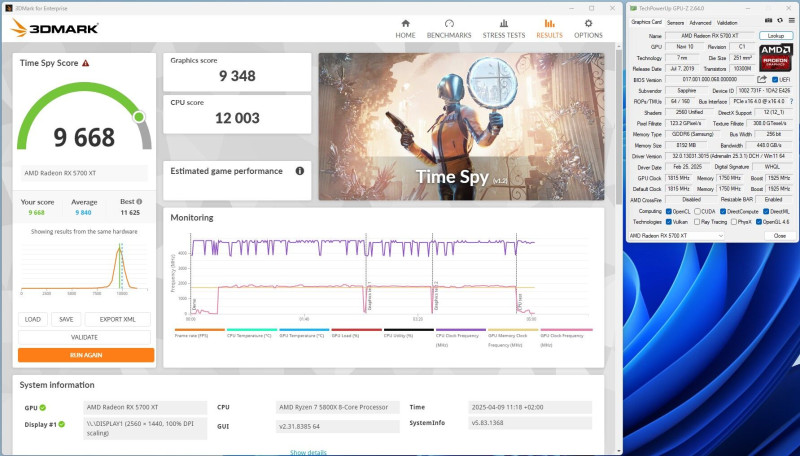
Task: Click the Lookup button in GPU-Z
Action: (x=776, y=36)
